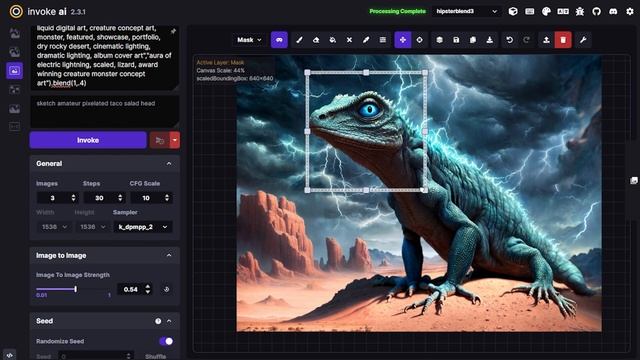This screenshot has width=640, height=360.
Task: Select the Fill Bounding Box tool
Action: 333,40
